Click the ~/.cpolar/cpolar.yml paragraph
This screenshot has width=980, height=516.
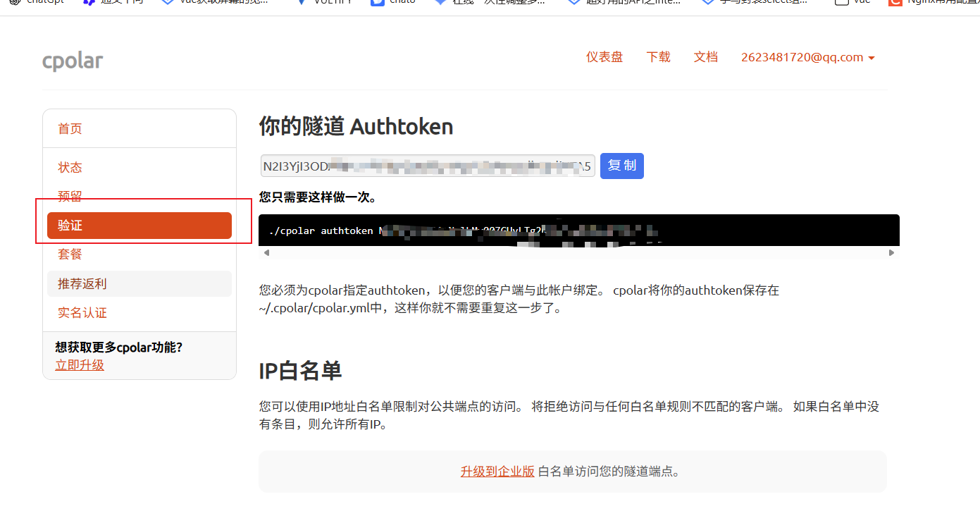point(519,299)
